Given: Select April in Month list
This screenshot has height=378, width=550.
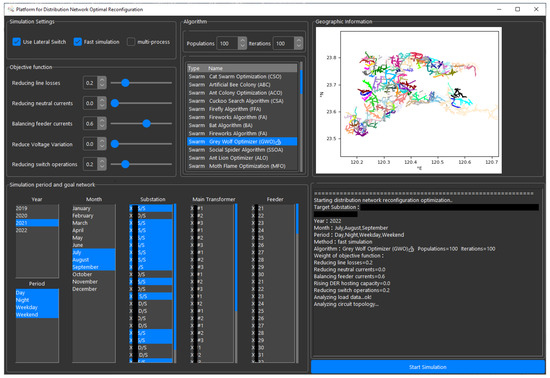Looking at the screenshot, I should [93, 230].
